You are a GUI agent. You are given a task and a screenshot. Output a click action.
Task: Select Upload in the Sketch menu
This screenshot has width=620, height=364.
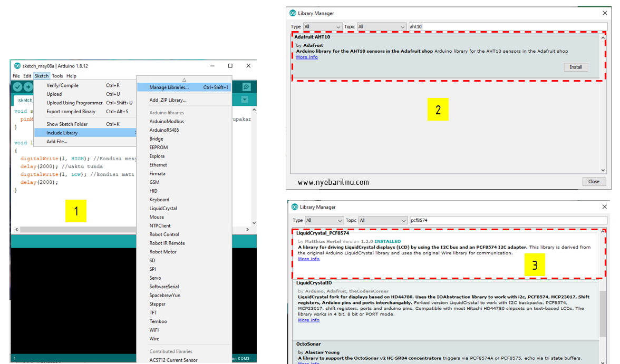84,94
